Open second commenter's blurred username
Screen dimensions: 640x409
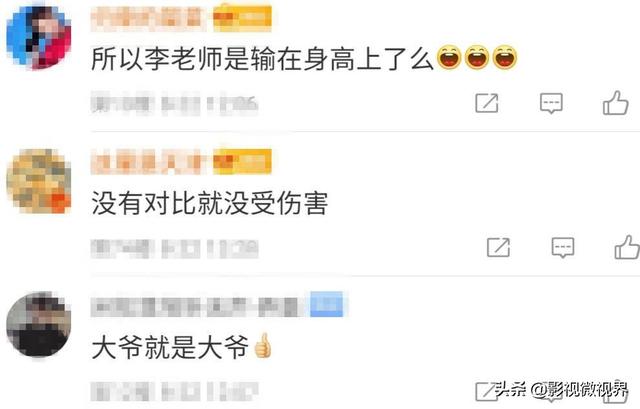[148, 162]
